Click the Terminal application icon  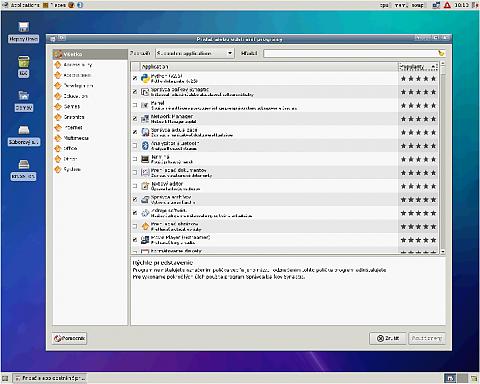coord(145,159)
